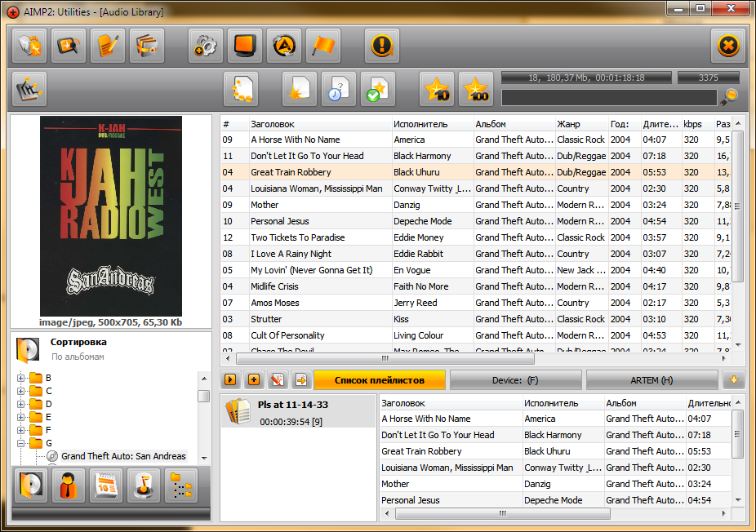Open settings gears icon

(x=206, y=46)
